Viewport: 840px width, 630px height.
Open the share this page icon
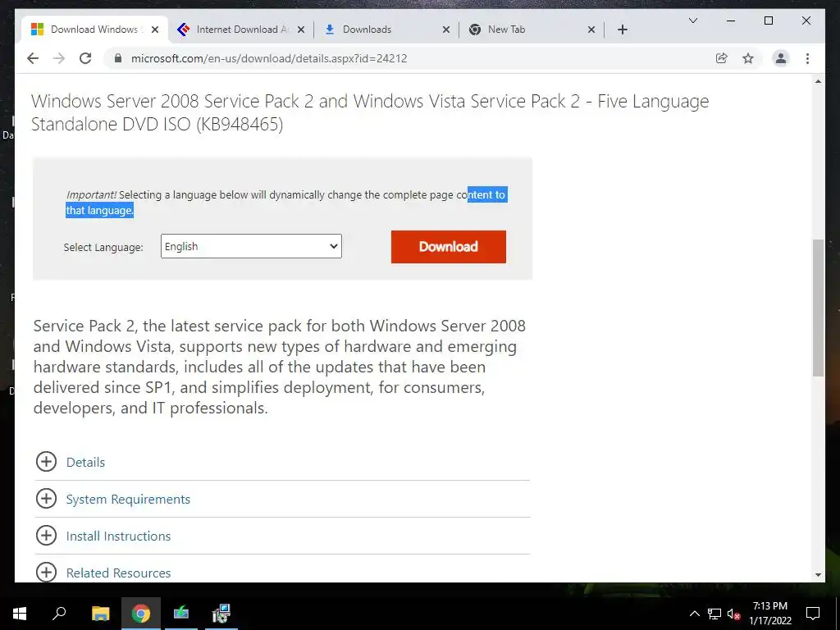click(x=722, y=58)
